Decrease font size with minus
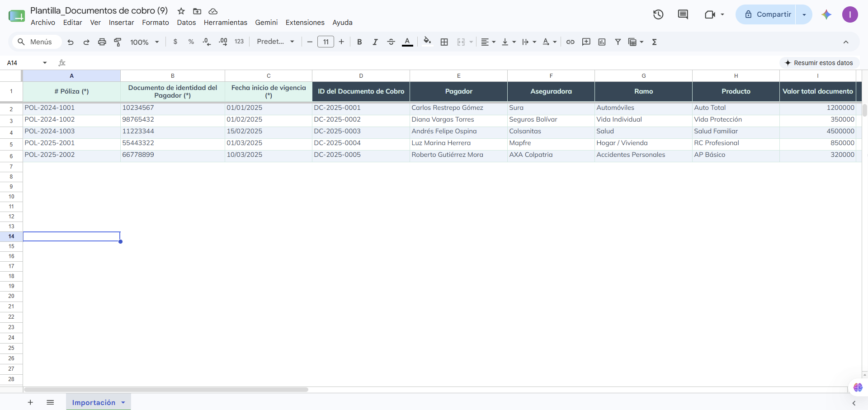 [x=310, y=42]
